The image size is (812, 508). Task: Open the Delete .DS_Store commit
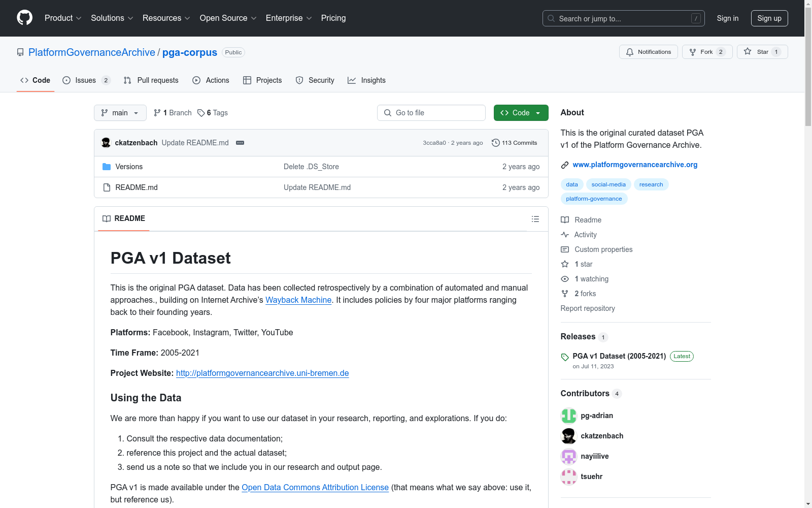pos(311,167)
